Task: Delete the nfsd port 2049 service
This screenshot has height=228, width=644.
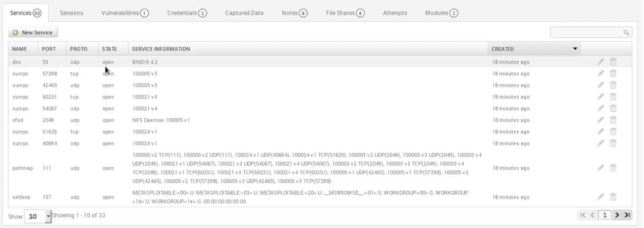Action: point(613,120)
